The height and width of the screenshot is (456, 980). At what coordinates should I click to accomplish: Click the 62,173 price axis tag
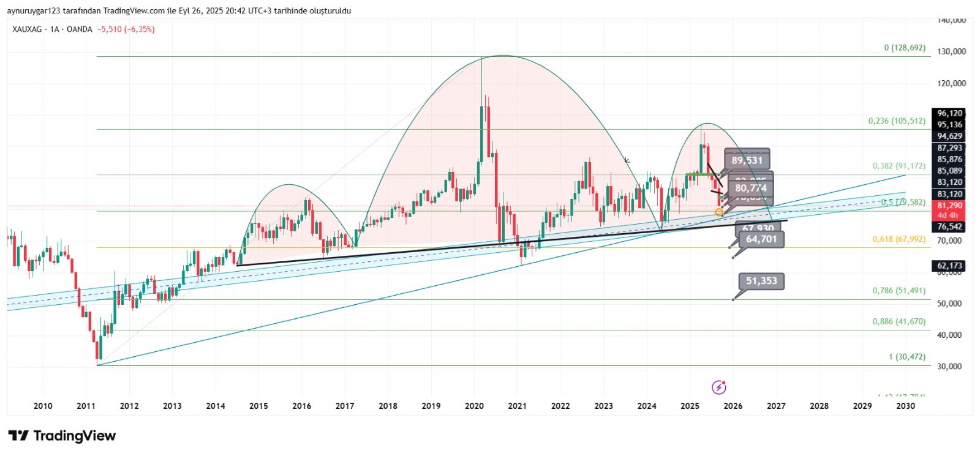(x=949, y=266)
